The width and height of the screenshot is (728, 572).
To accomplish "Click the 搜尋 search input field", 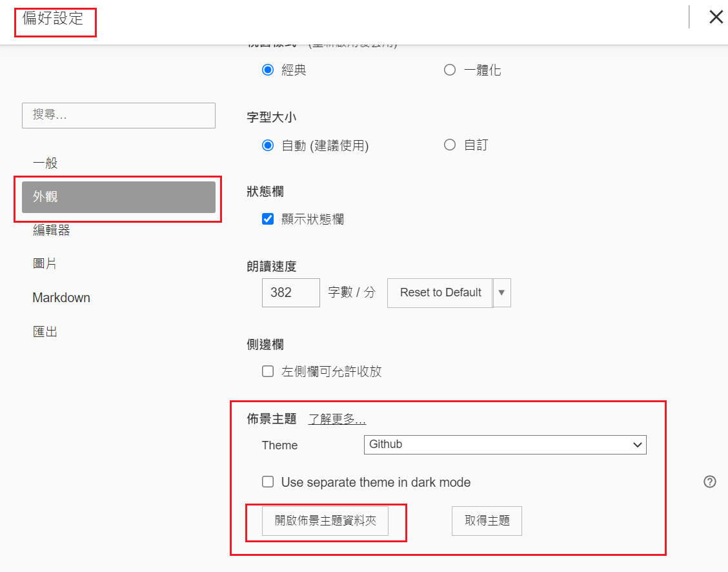I will tap(119, 115).
